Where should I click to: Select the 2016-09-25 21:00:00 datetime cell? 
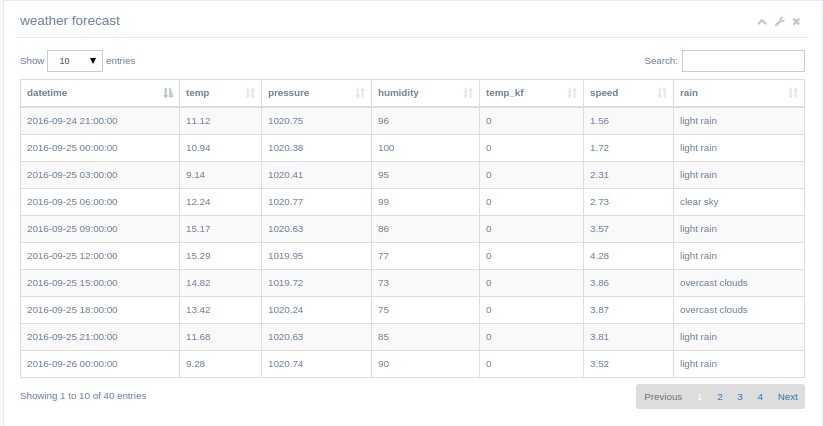(100, 337)
